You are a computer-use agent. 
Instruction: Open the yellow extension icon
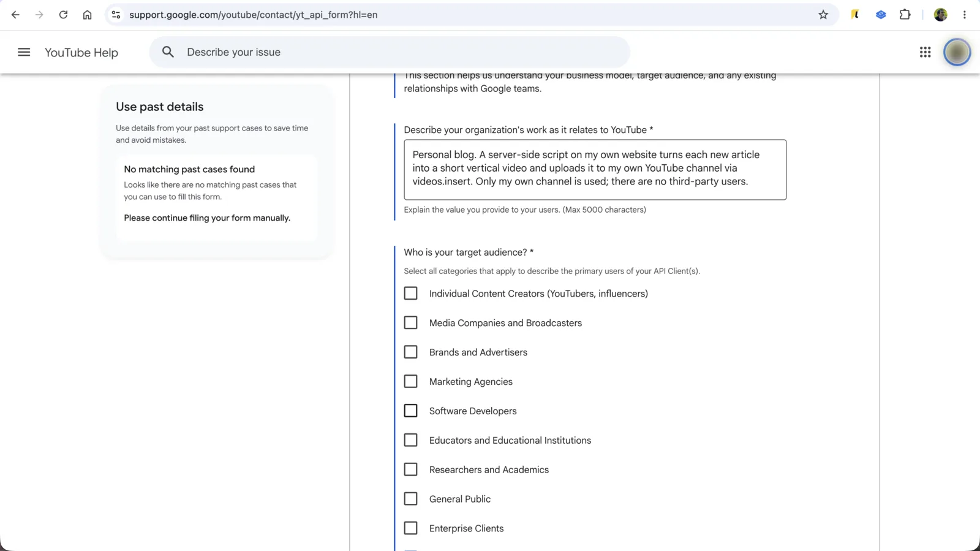(x=855, y=15)
